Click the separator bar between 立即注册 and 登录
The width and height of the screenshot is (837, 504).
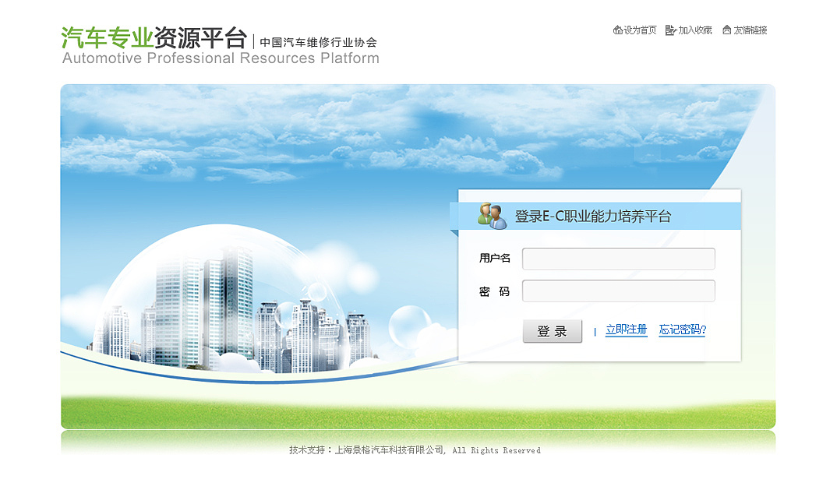[x=595, y=330]
